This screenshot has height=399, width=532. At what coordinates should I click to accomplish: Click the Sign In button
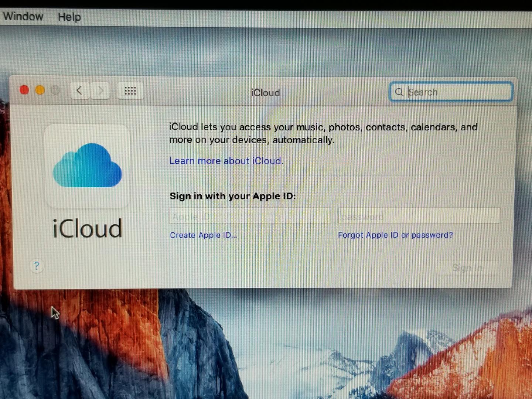(467, 268)
